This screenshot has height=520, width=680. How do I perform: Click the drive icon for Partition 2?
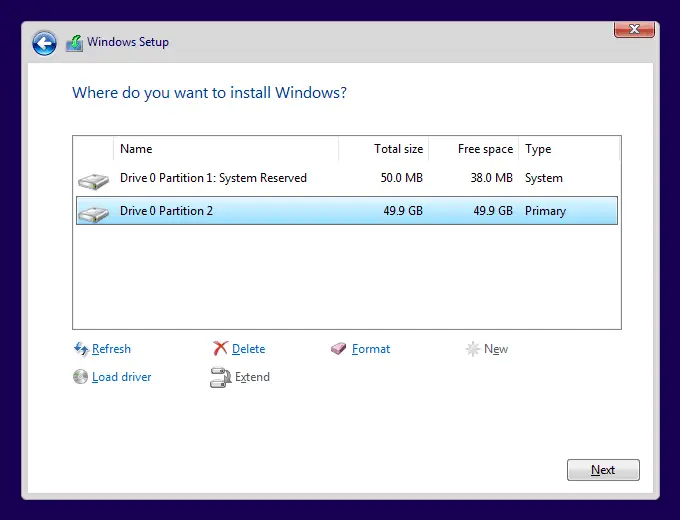(x=93, y=214)
